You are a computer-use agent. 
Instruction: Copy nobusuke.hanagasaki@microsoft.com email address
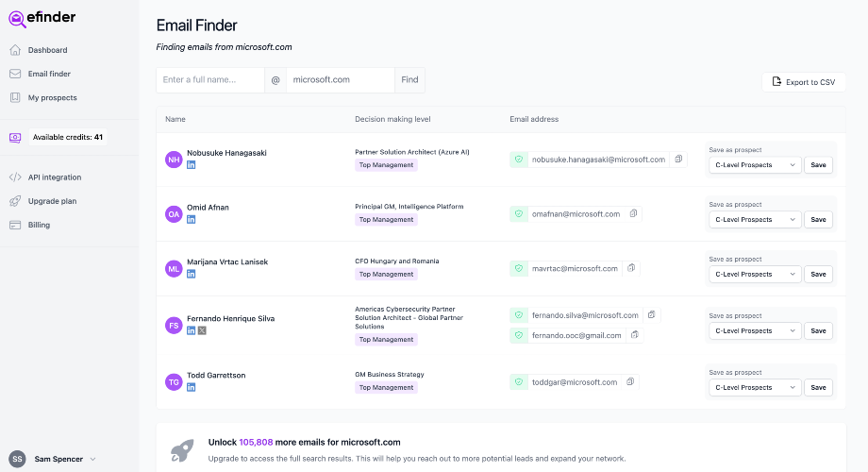point(678,159)
